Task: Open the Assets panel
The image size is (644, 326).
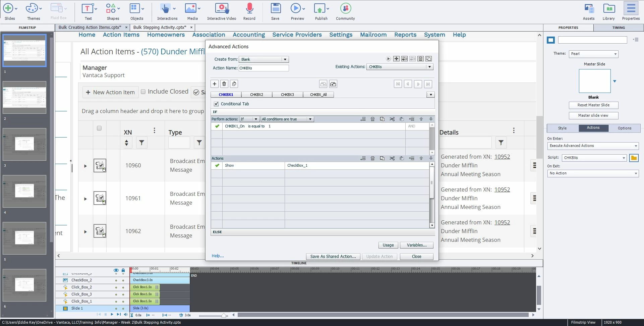Action: point(589,12)
